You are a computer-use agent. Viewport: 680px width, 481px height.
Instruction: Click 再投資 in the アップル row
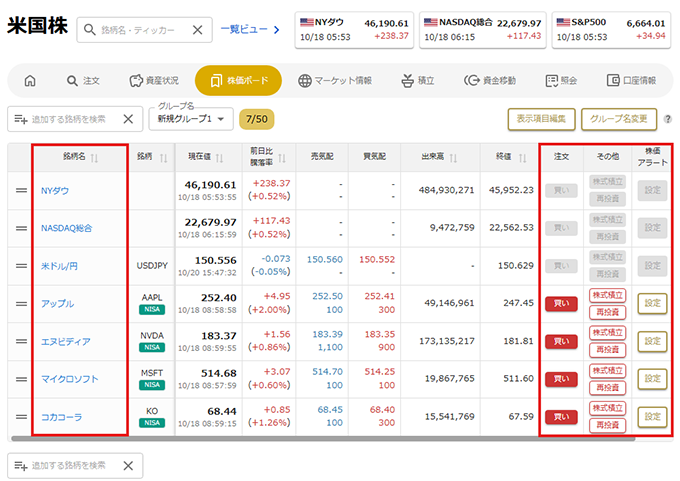tap(608, 312)
